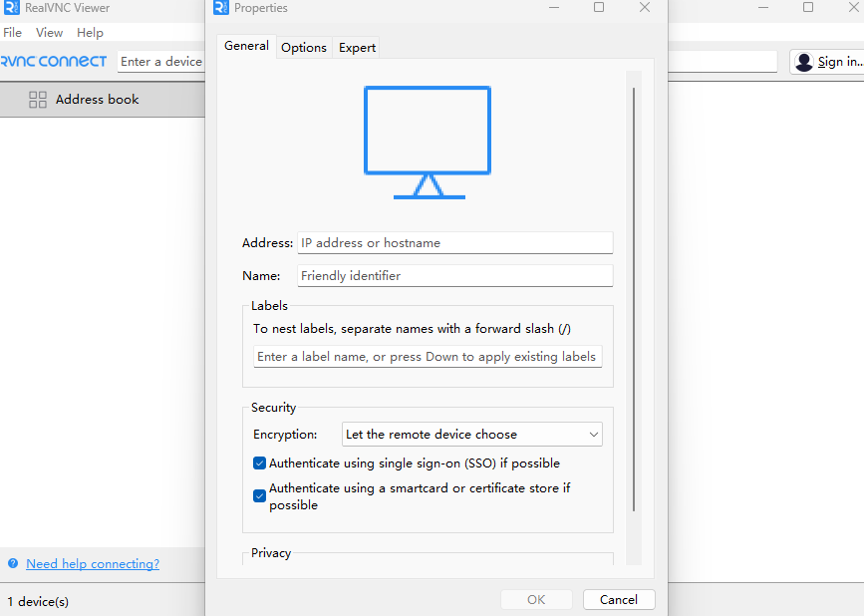Click the Sign in button
The height and width of the screenshot is (616, 864).
[828, 62]
